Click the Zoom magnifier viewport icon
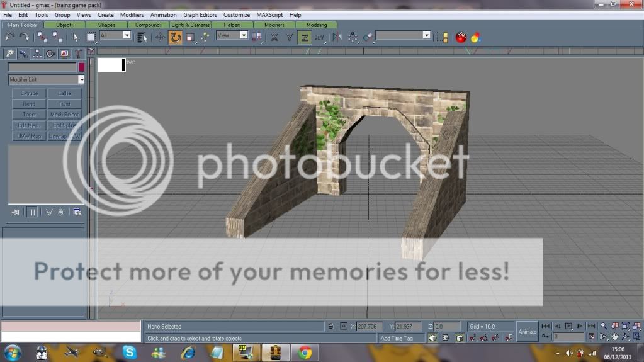The height and width of the screenshot is (362, 644). coord(604,326)
